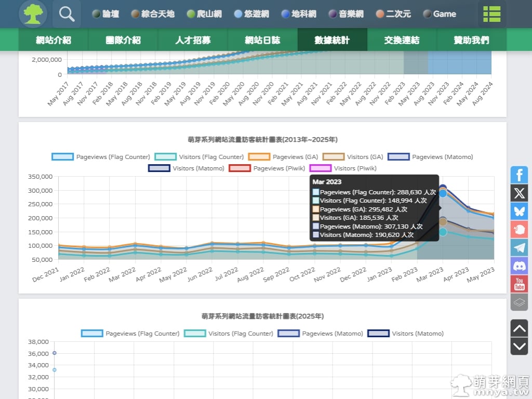Jump down using the chevron-down button
The height and width of the screenshot is (399, 532).
519,346
